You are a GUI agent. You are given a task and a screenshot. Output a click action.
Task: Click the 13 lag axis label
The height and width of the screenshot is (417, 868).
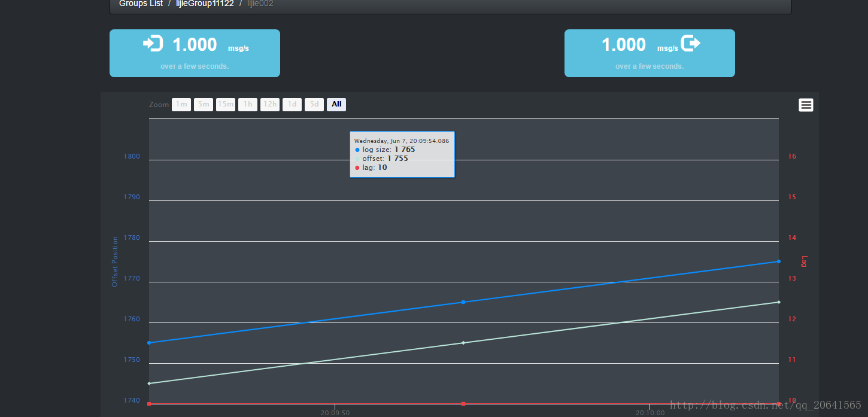click(793, 279)
